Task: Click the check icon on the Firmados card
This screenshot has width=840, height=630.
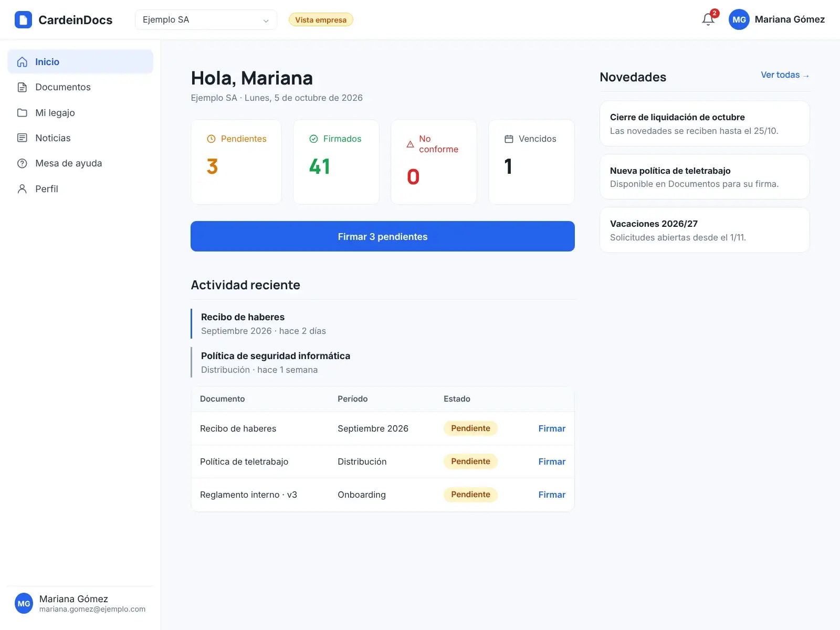Action: [x=313, y=139]
